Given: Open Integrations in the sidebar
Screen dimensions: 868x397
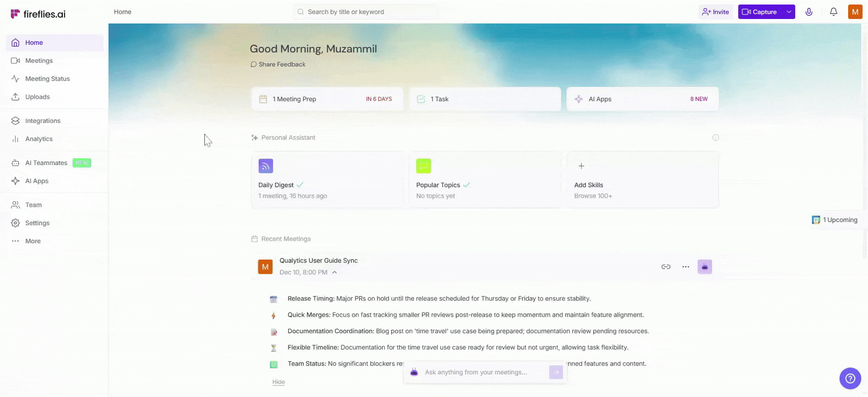Looking at the screenshot, I should tap(55, 121).
